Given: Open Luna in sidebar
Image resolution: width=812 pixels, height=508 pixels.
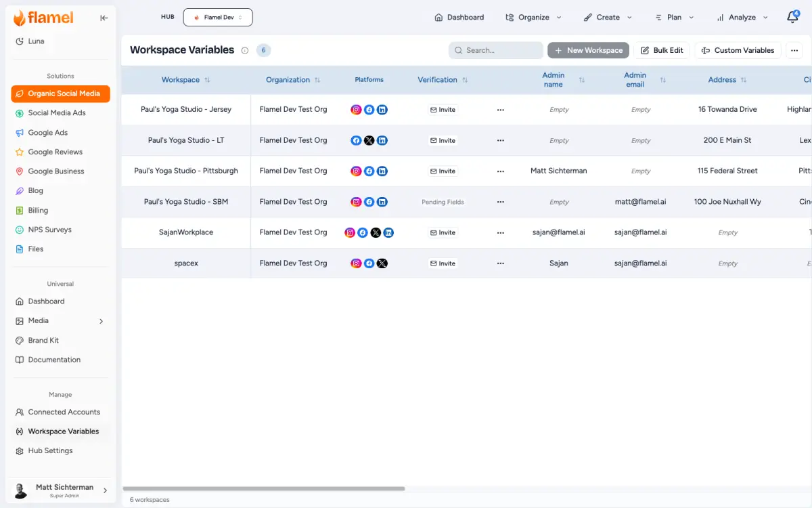Looking at the screenshot, I should 31,41.
